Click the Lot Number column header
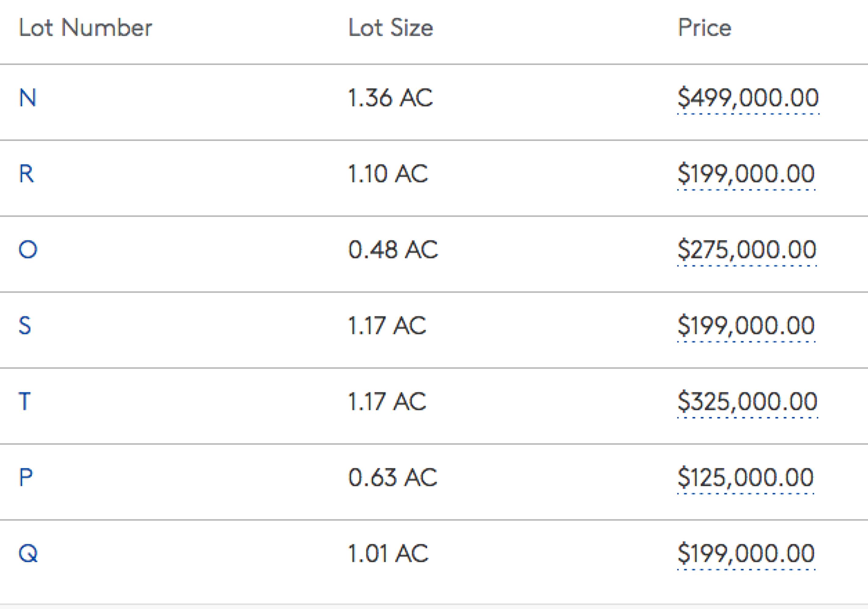Image resolution: width=868 pixels, height=609 pixels. click(x=85, y=28)
